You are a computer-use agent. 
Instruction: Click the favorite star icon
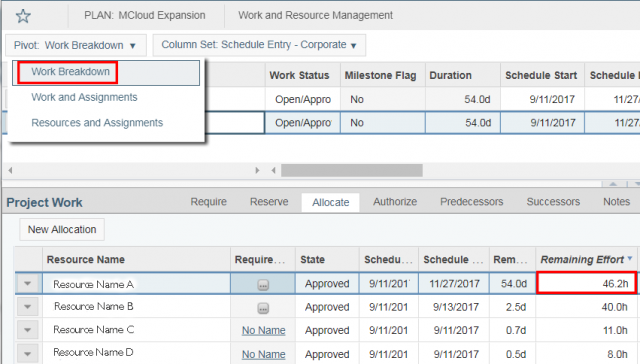point(23,16)
